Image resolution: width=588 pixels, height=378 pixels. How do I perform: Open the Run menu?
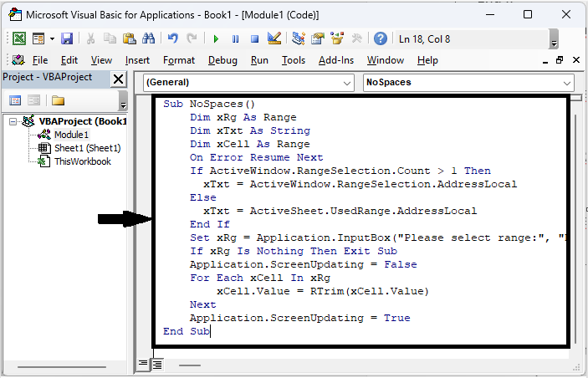(259, 60)
